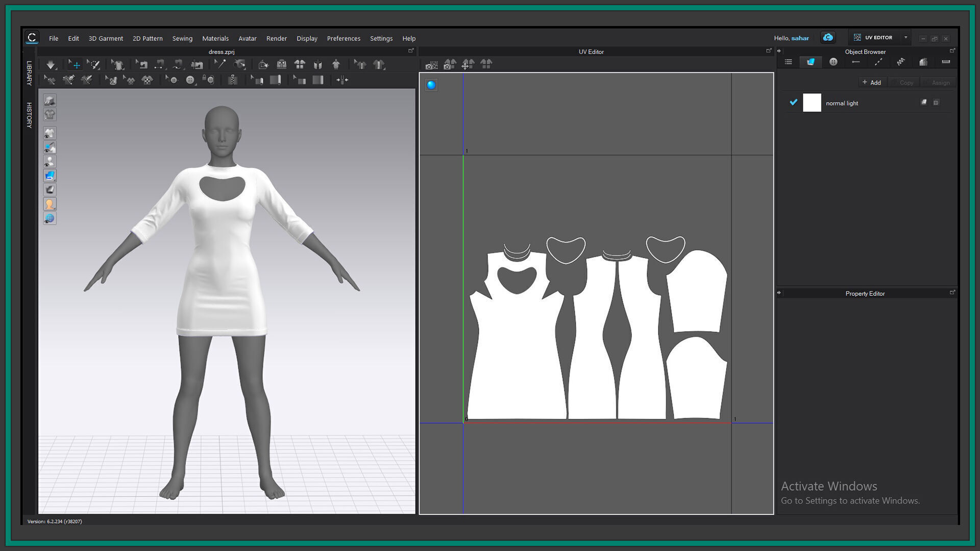Click the UV reset patterns icon
980x551 pixels.
coord(486,65)
